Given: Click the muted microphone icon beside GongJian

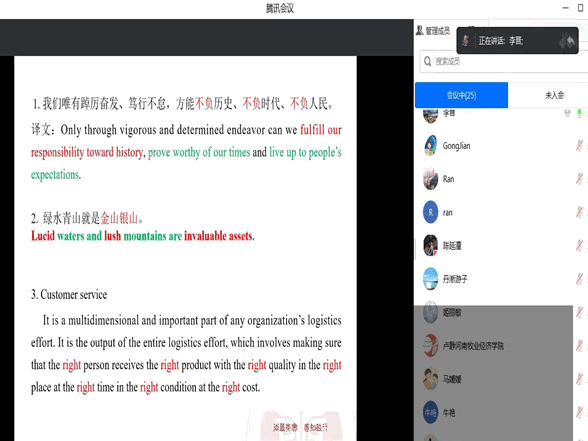Looking at the screenshot, I should coord(579,146).
